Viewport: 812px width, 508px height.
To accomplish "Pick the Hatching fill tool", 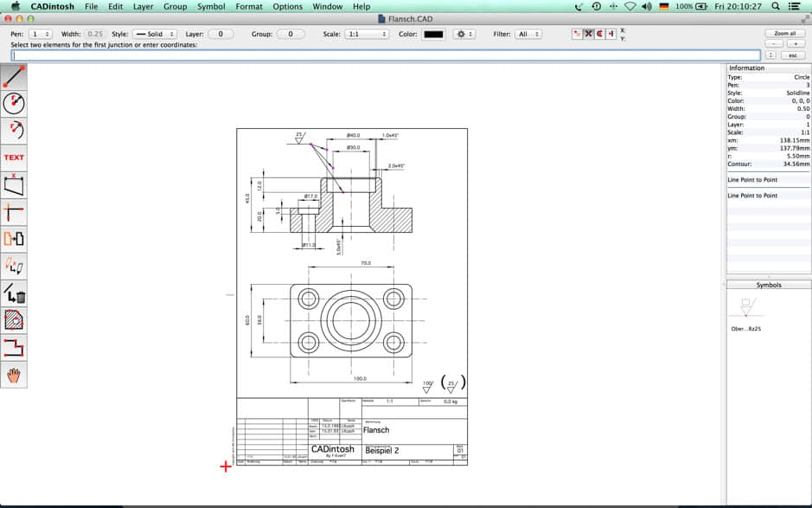I will [x=14, y=320].
